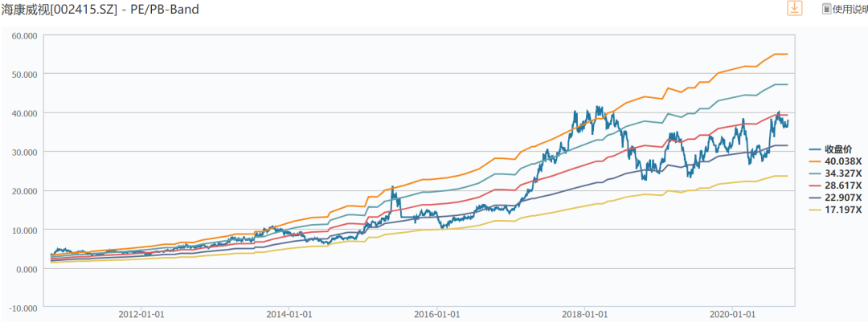Viewport: 868px width, 322px height.
Task: Click the 10.000 y-axis value
Action: click(26, 230)
